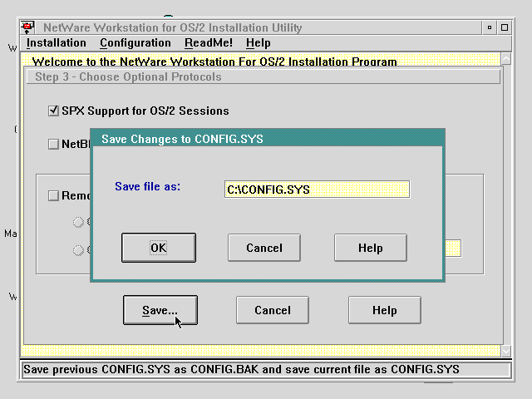Click Help in Save Changes dialog

(x=371, y=248)
